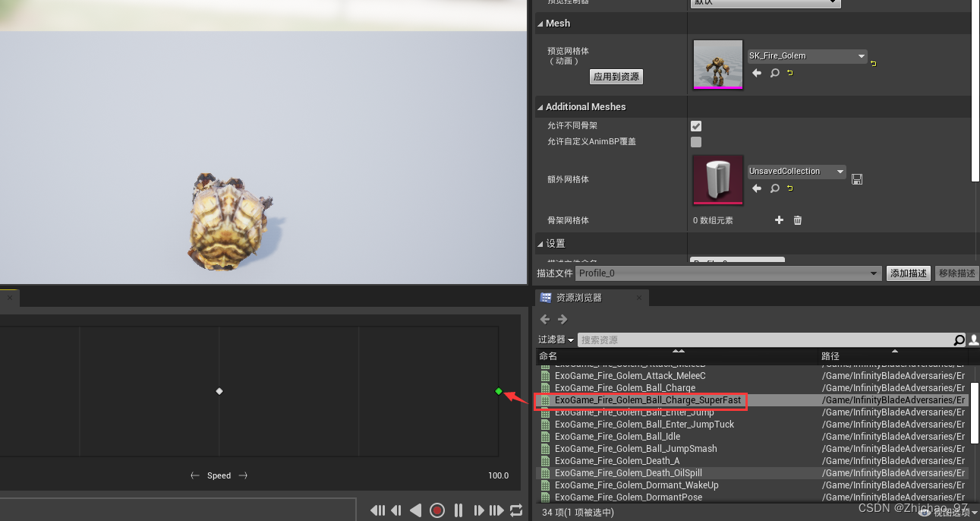Close the asset browser (资源浏览器) tab
Viewport: 980px width, 521px height.
tap(641, 298)
